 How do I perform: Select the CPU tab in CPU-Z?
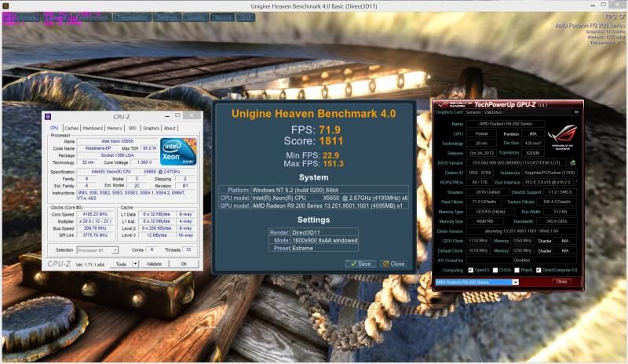pyautogui.click(x=54, y=128)
